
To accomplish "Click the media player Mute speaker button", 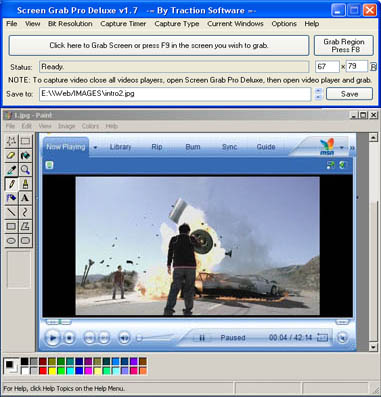I will (x=124, y=338).
